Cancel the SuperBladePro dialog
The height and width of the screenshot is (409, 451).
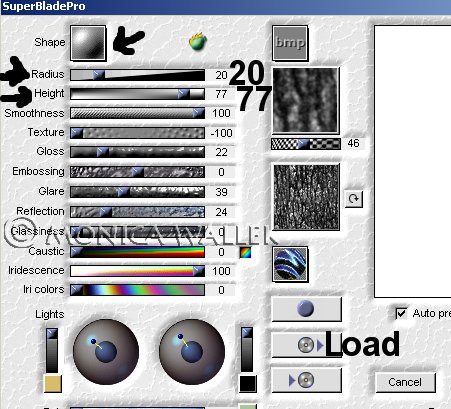click(405, 382)
